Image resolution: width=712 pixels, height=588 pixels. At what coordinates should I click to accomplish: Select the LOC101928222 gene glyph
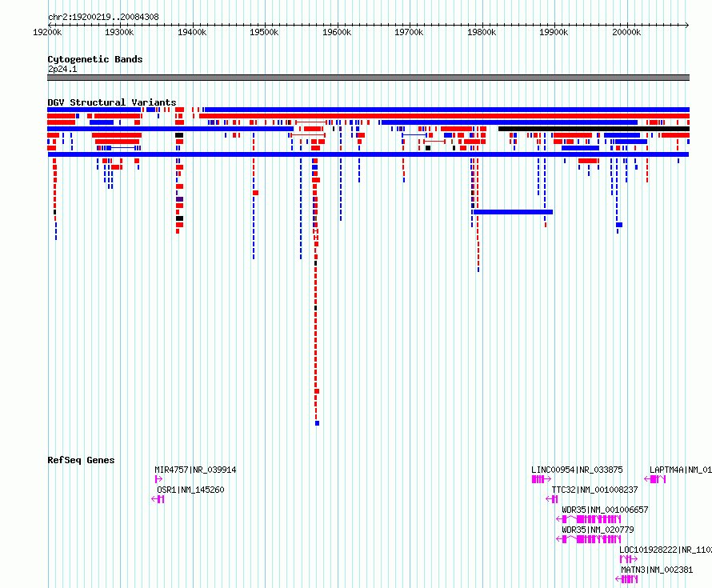click(x=629, y=559)
